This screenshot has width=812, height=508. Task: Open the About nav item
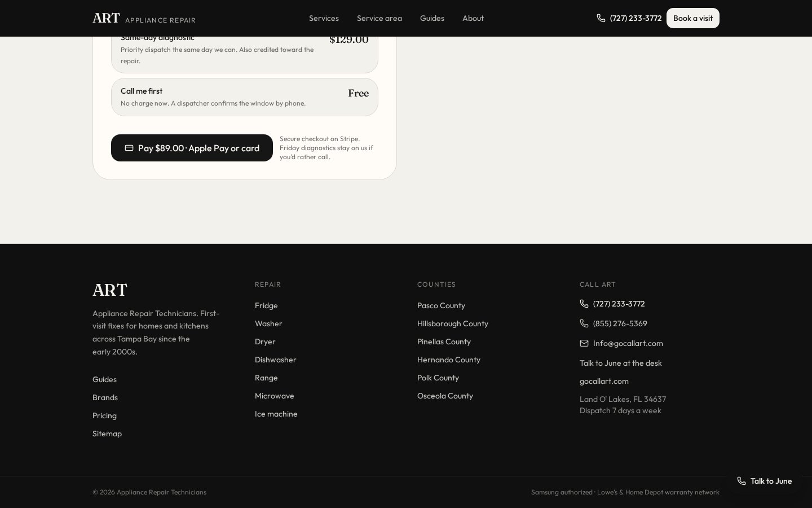473,18
